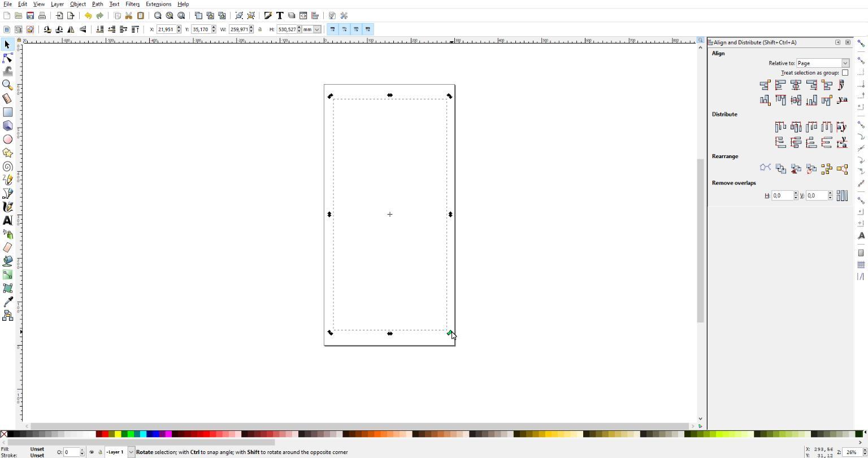Click the Cut scissors icon
Screen dimensions: 868x458
(129, 16)
